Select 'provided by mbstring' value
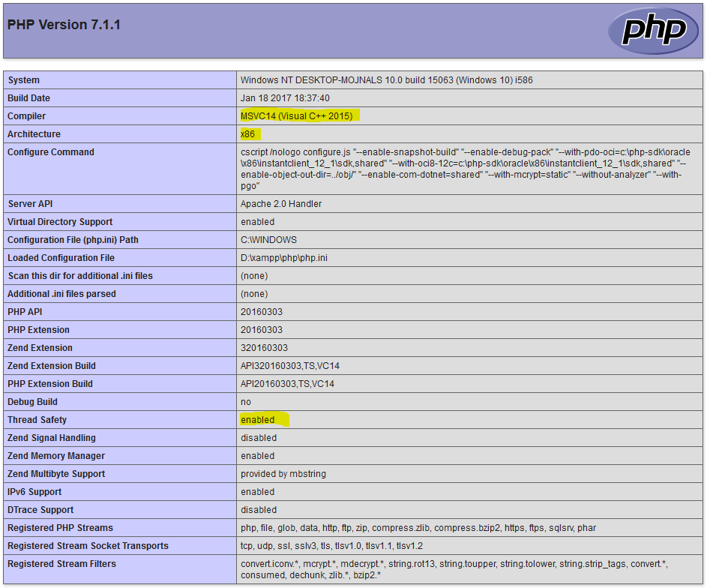Image resolution: width=707 pixels, height=588 pixels. (x=283, y=474)
